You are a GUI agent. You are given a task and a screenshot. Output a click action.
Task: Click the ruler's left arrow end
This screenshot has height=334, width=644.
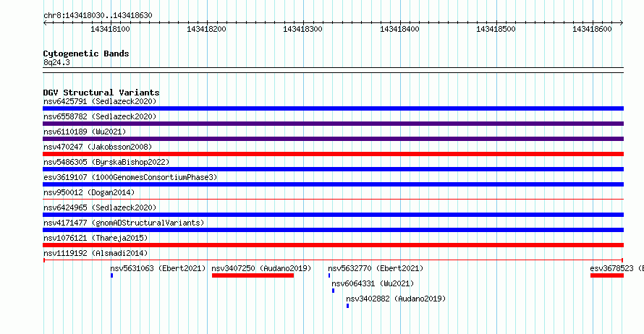pos(45,23)
